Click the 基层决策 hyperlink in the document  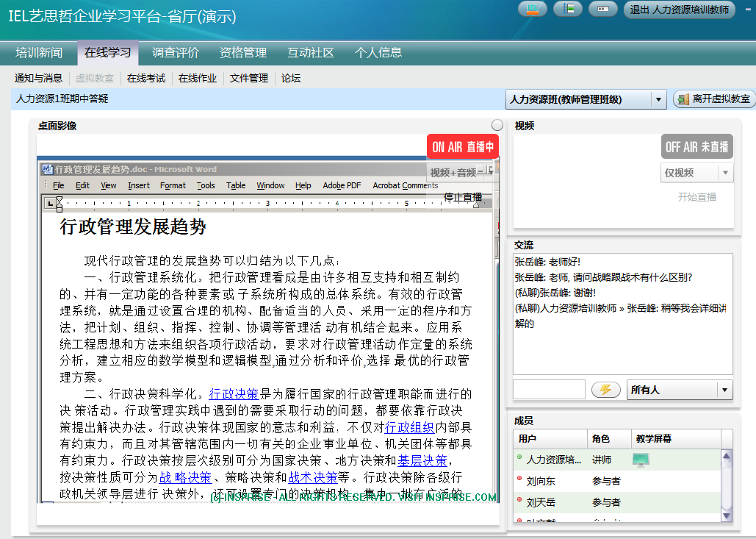[x=422, y=461]
